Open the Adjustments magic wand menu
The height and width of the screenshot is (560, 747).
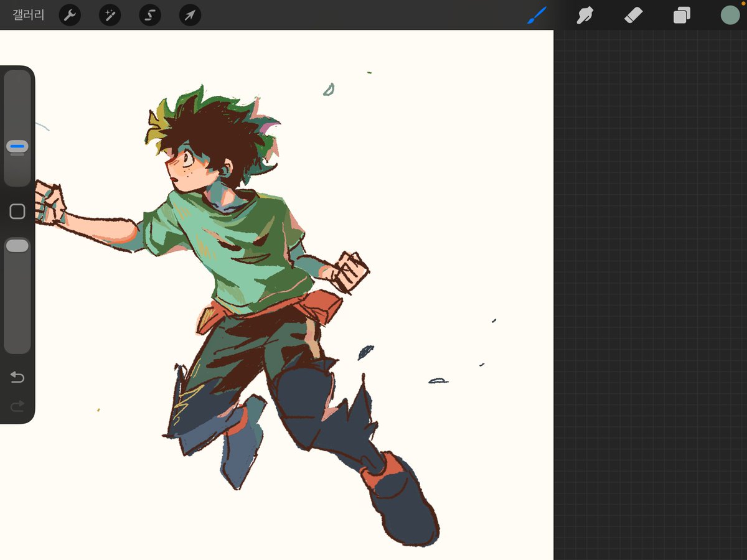(x=110, y=15)
